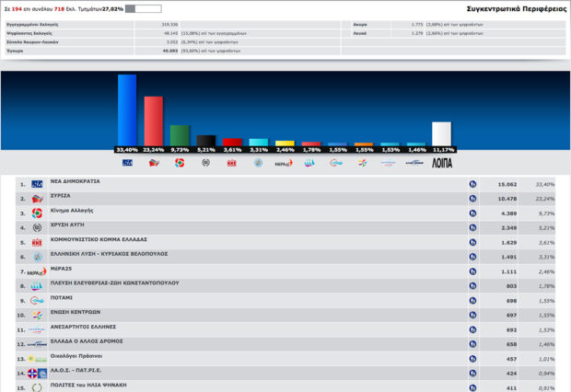The width and height of the screenshot is (571, 392).
Task: Select the Κίνημα Αλλαγής party name
Action: tap(72, 211)
